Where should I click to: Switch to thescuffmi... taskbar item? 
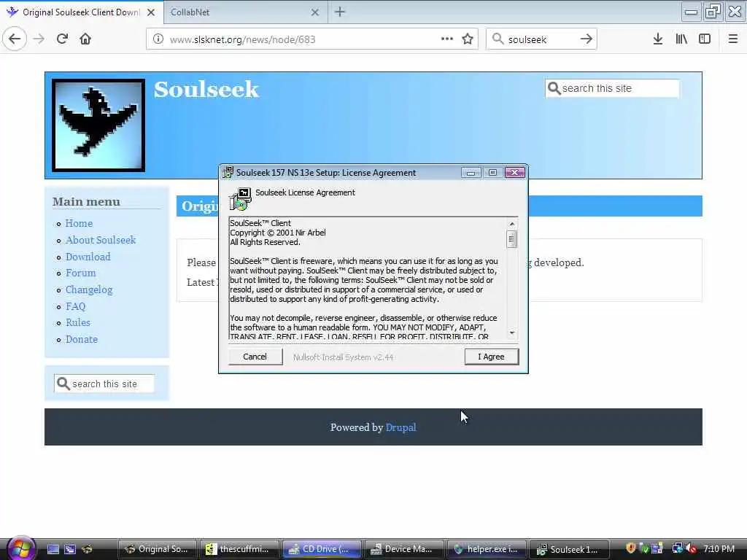pos(239,549)
